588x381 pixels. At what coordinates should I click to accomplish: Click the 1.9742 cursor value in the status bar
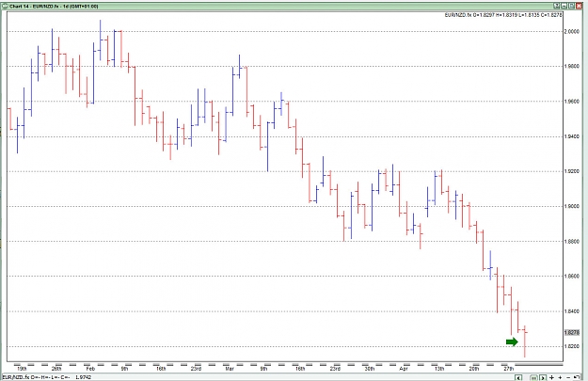tap(83, 377)
